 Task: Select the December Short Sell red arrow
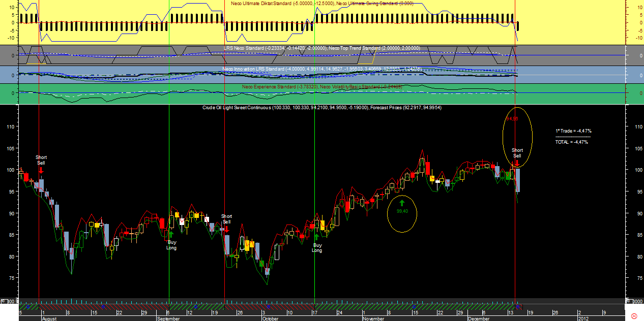tap(517, 163)
